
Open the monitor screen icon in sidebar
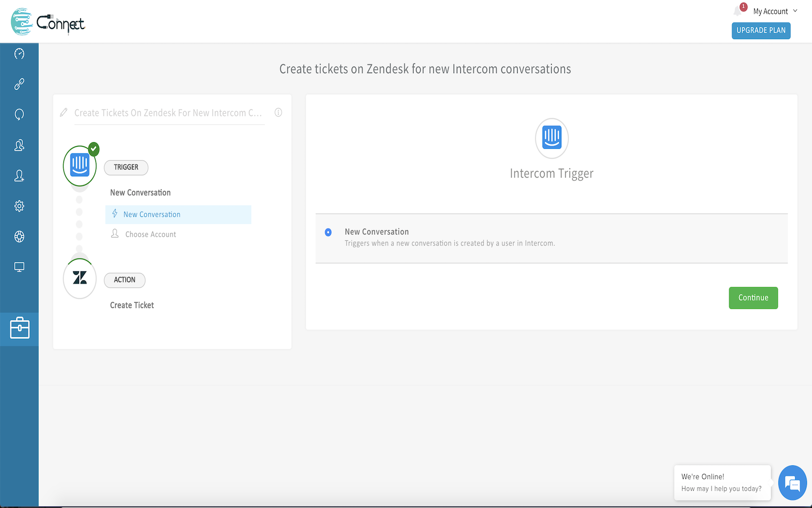19,267
